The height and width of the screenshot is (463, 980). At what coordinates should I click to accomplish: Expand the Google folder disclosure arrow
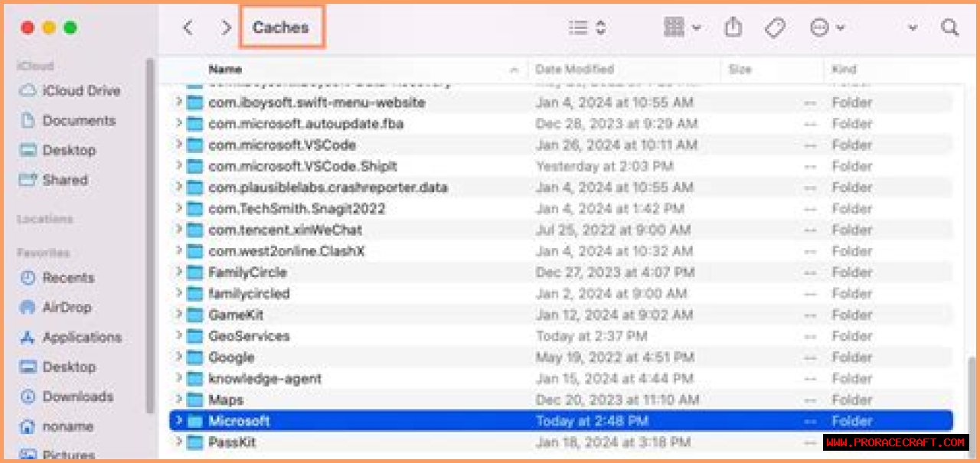pyautogui.click(x=179, y=357)
